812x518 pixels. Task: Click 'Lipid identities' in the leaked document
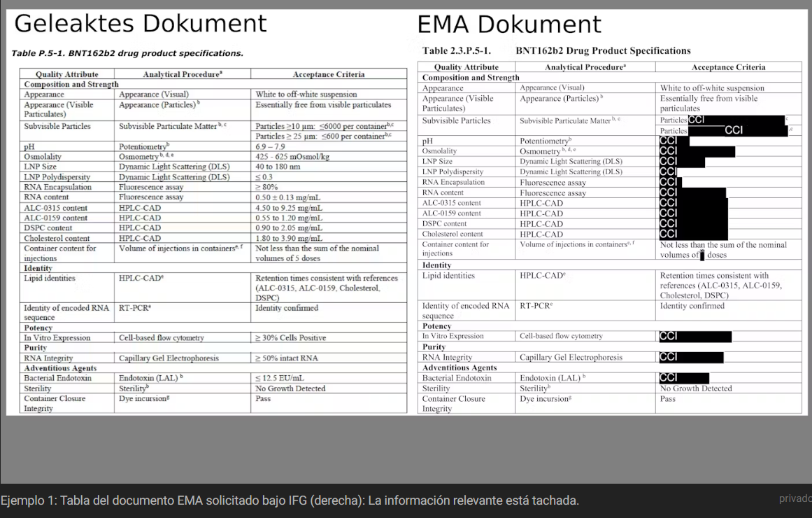point(50,279)
